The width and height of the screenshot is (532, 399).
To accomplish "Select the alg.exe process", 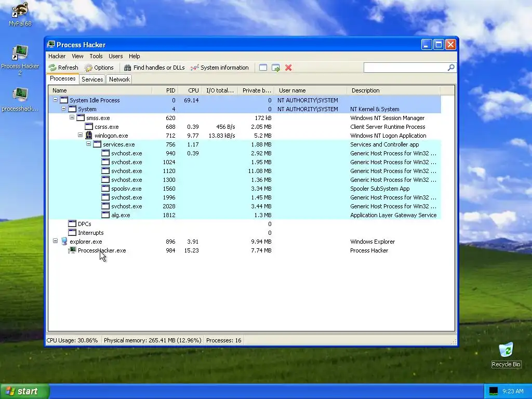I will point(244,215).
